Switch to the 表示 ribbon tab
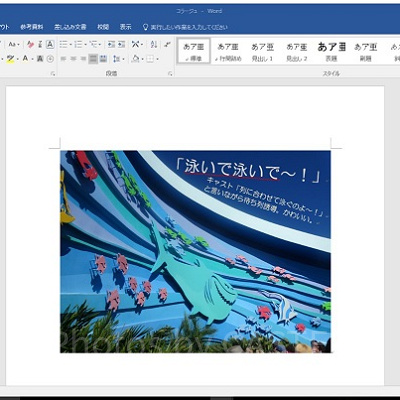The width and height of the screenshot is (400, 400). pos(126,27)
